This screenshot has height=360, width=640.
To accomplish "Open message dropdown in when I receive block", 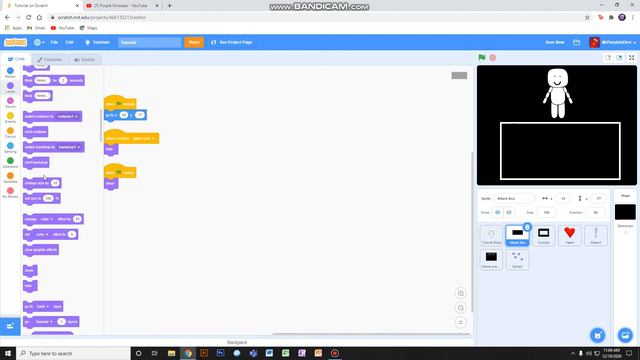I will coord(143,138).
